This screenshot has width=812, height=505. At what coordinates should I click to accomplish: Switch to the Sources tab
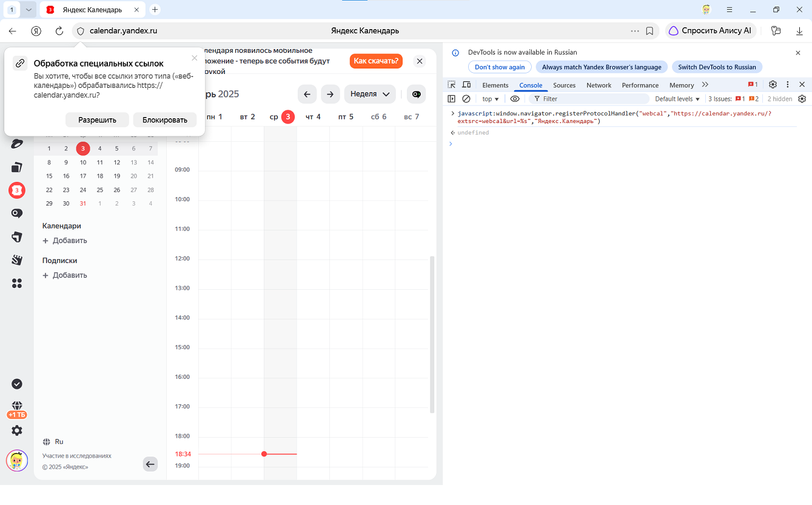(x=564, y=85)
